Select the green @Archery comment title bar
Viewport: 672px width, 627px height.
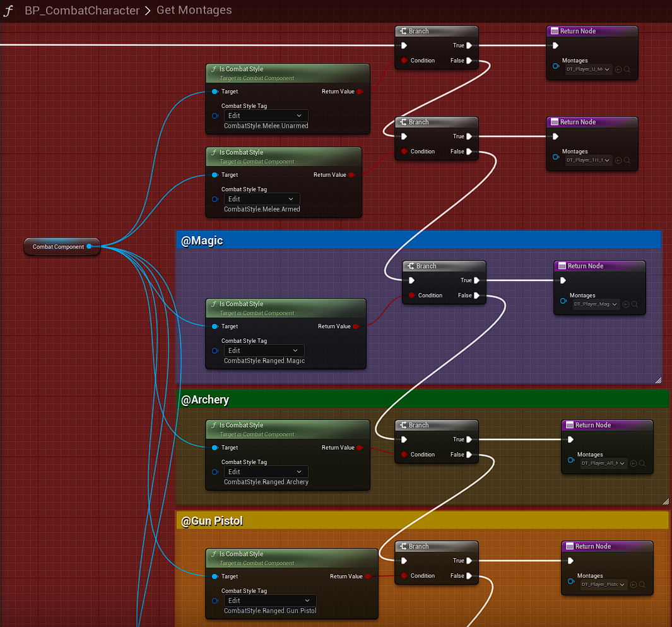pyautogui.click(x=421, y=400)
